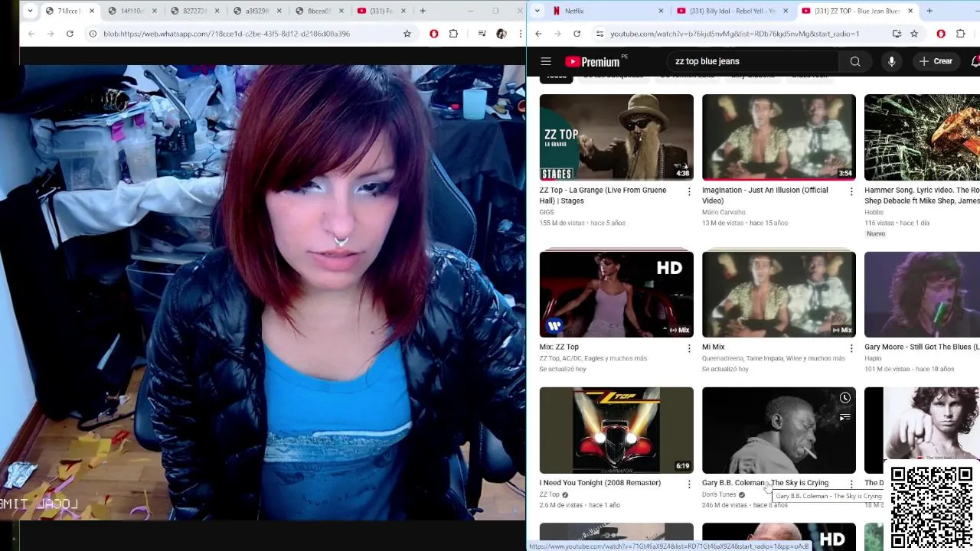Open options menu for Mi Mix
This screenshot has width=980, height=551.
tap(851, 348)
